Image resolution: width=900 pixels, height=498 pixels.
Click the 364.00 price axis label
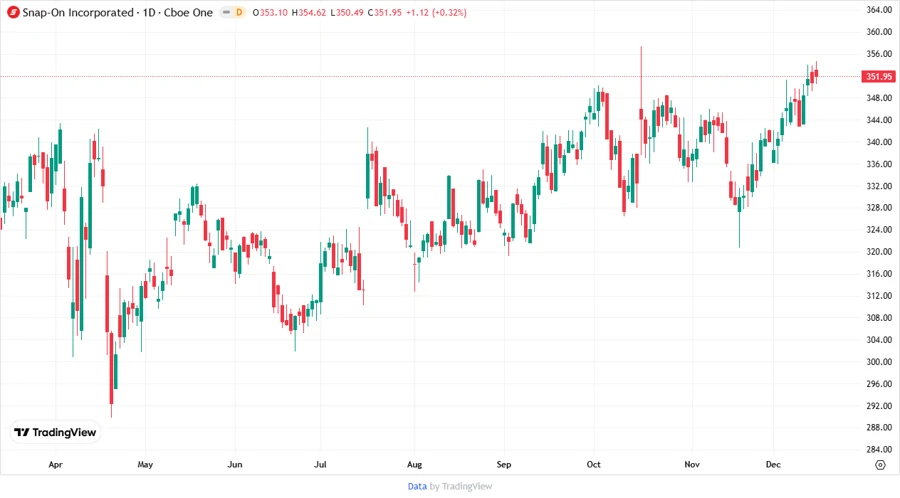point(879,10)
